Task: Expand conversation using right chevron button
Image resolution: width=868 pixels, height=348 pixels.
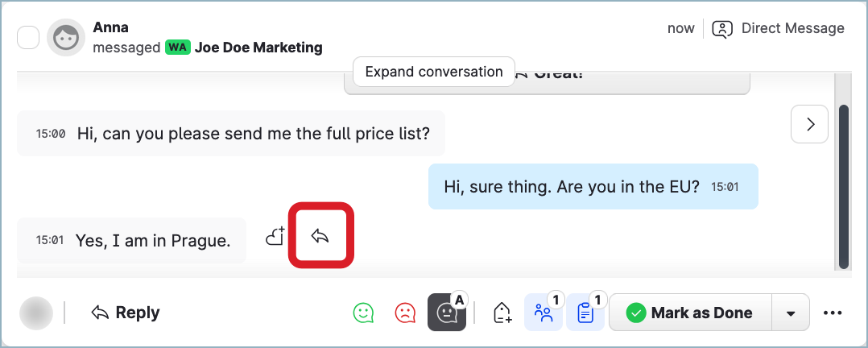Action: (810, 124)
